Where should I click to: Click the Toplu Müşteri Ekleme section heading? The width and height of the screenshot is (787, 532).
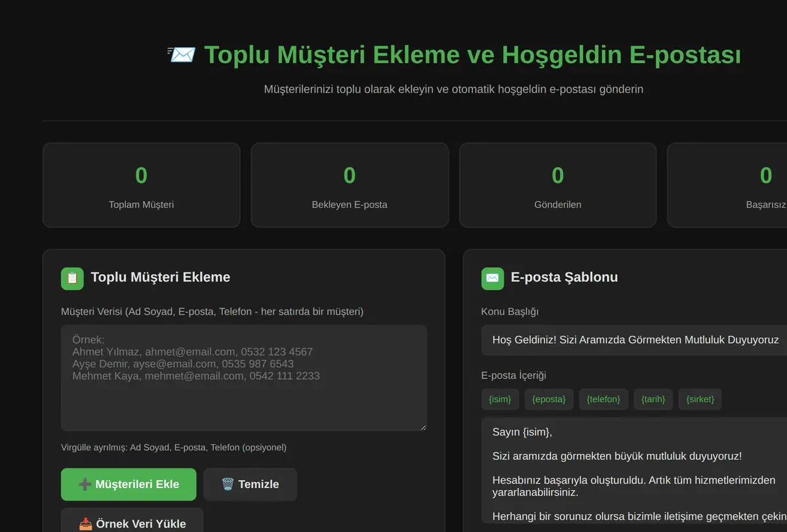(161, 277)
